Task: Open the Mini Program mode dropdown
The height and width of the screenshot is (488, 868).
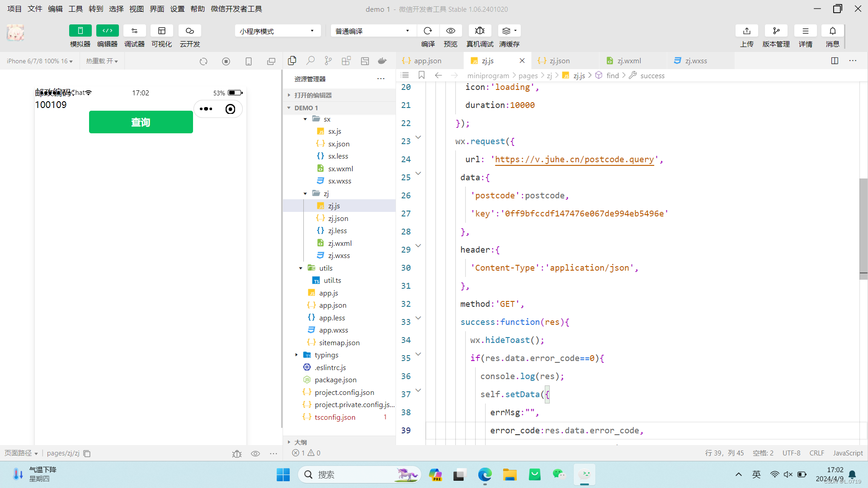Action: [278, 31]
